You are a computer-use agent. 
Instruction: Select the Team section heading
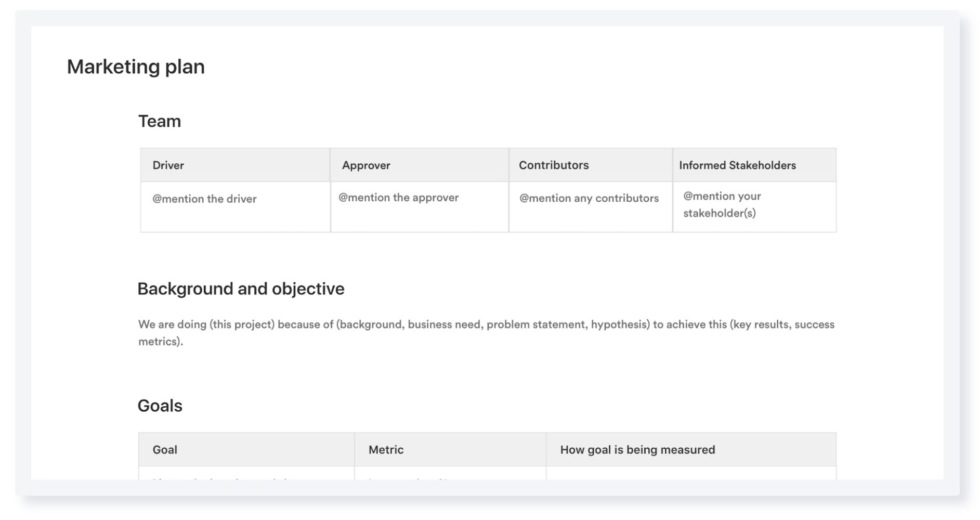coord(159,121)
